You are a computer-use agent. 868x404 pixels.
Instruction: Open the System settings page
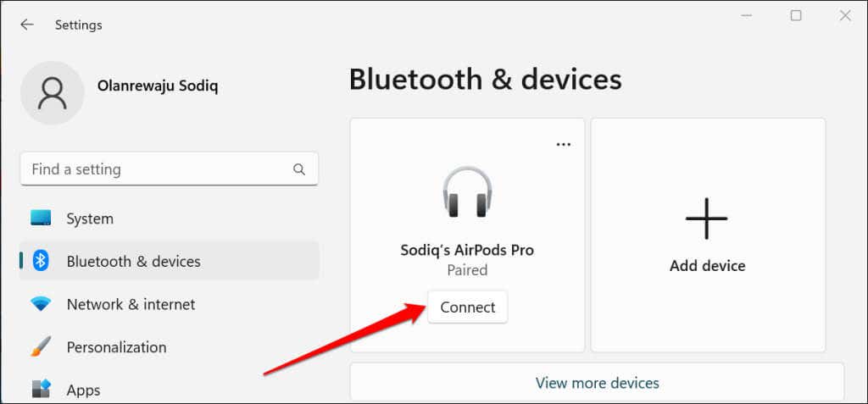(90, 219)
